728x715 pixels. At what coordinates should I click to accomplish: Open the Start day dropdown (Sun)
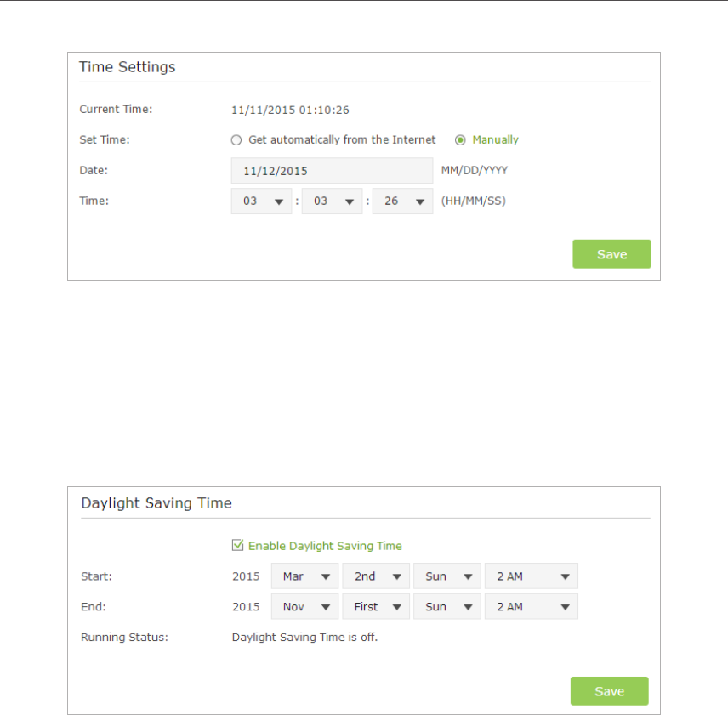click(x=447, y=576)
